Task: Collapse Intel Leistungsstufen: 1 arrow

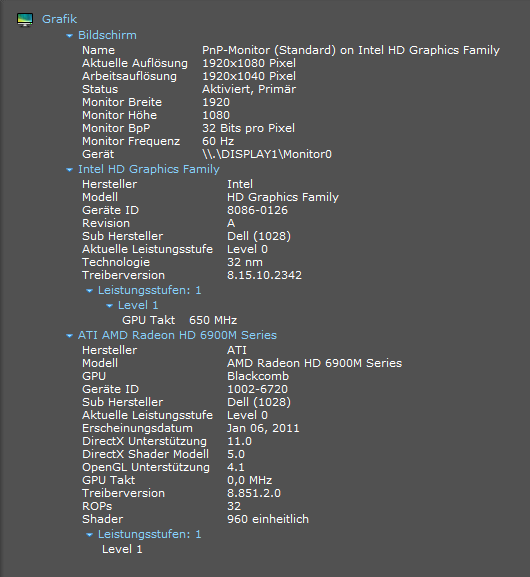Action: pos(89,291)
